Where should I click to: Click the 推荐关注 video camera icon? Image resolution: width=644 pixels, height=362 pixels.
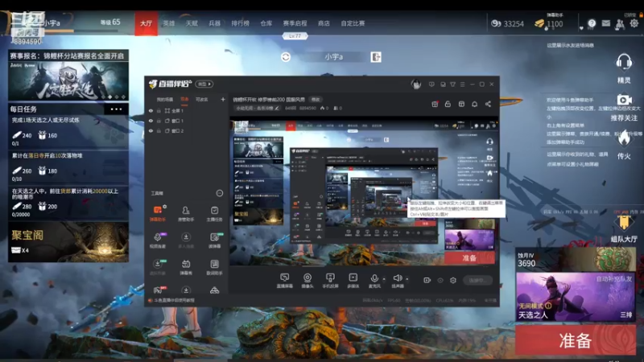coord(624,100)
